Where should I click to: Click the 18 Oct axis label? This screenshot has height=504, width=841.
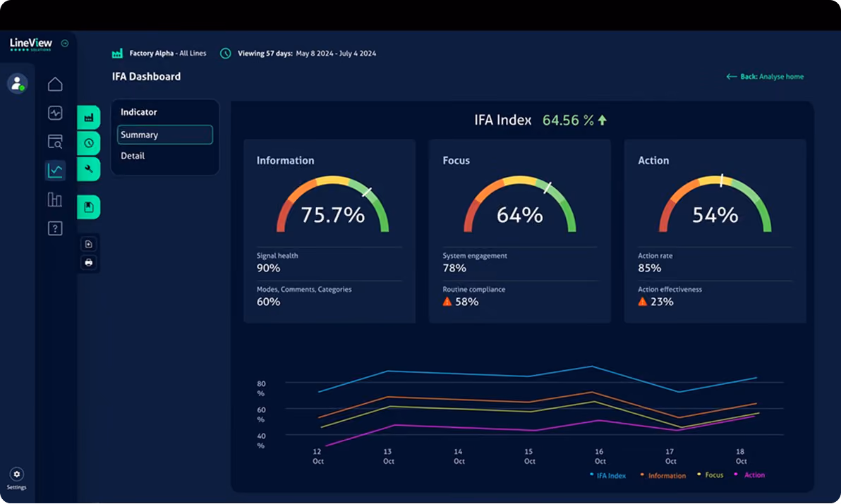click(x=741, y=456)
